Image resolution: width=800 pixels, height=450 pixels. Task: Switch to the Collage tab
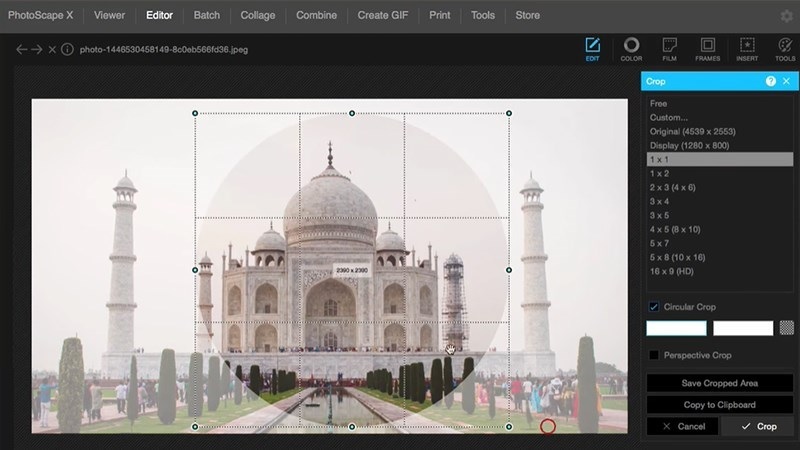(258, 15)
